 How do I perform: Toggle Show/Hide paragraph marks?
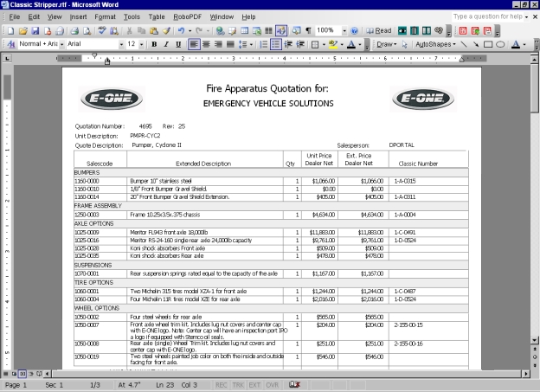tap(308, 31)
